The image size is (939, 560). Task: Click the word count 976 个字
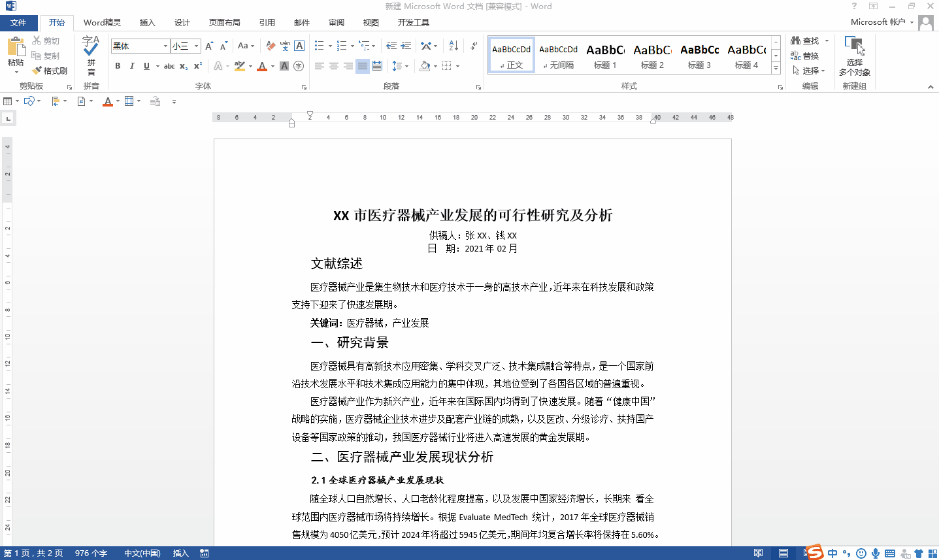91,553
